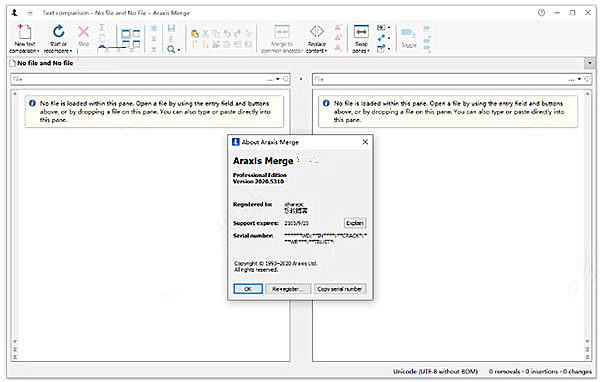Click the Start or recompare icon

click(58, 31)
